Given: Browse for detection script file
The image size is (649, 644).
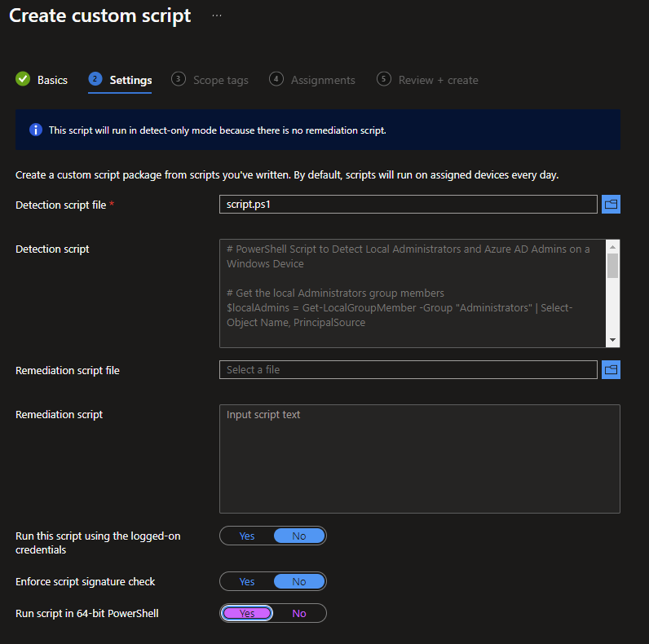Looking at the screenshot, I should pos(611,204).
